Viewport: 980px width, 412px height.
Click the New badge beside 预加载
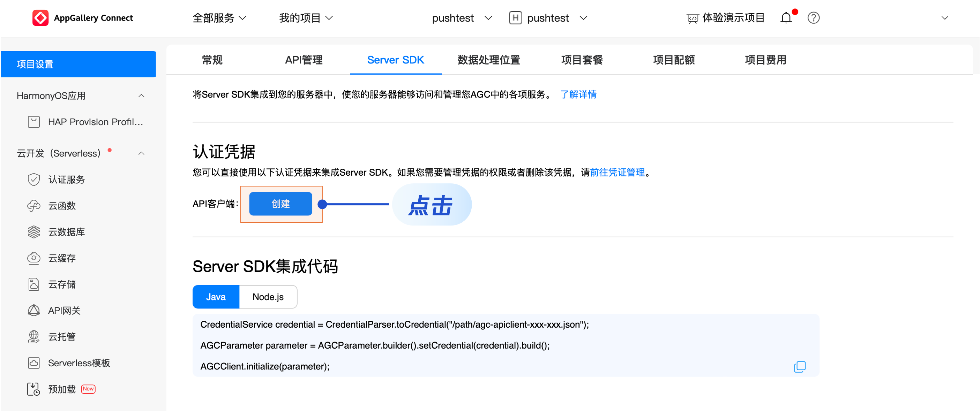88,389
